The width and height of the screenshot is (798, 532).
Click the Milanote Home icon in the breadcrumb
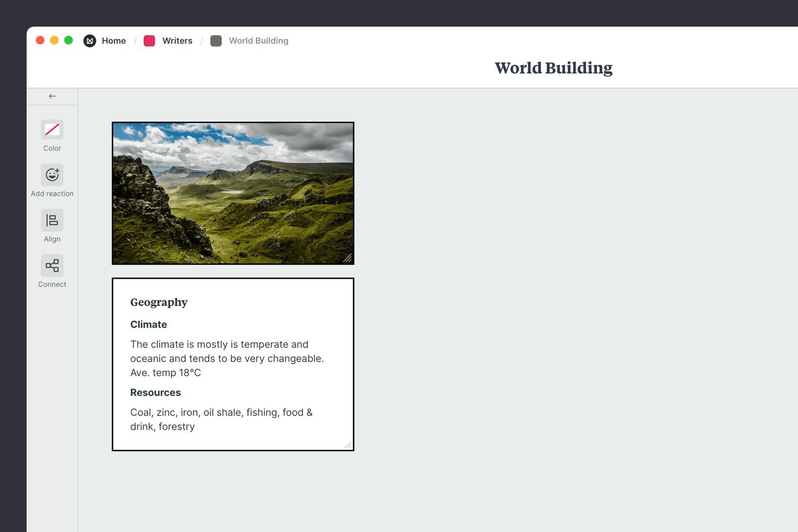[89, 40]
